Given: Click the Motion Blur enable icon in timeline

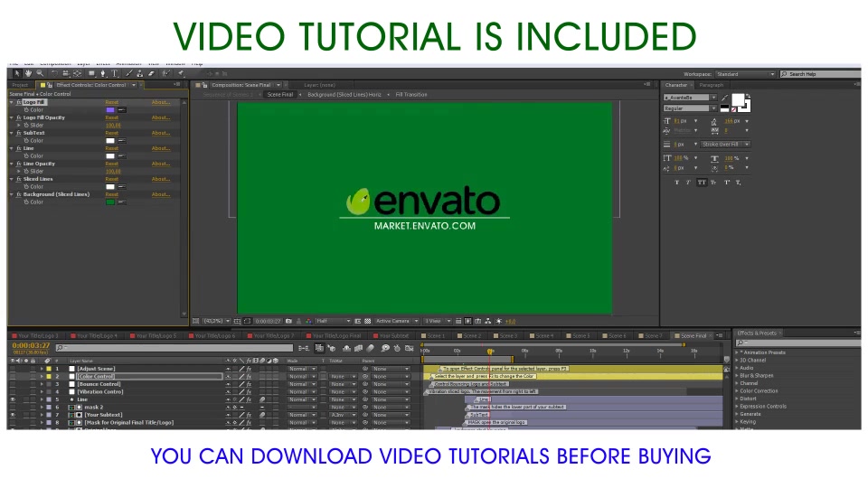Looking at the screenshot, I should point(371,348).
